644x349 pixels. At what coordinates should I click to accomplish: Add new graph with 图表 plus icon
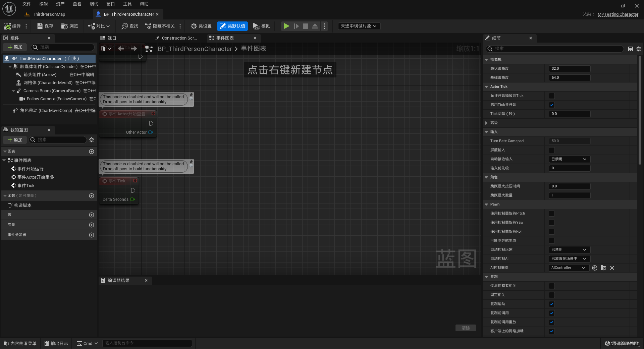pos(92,152)
